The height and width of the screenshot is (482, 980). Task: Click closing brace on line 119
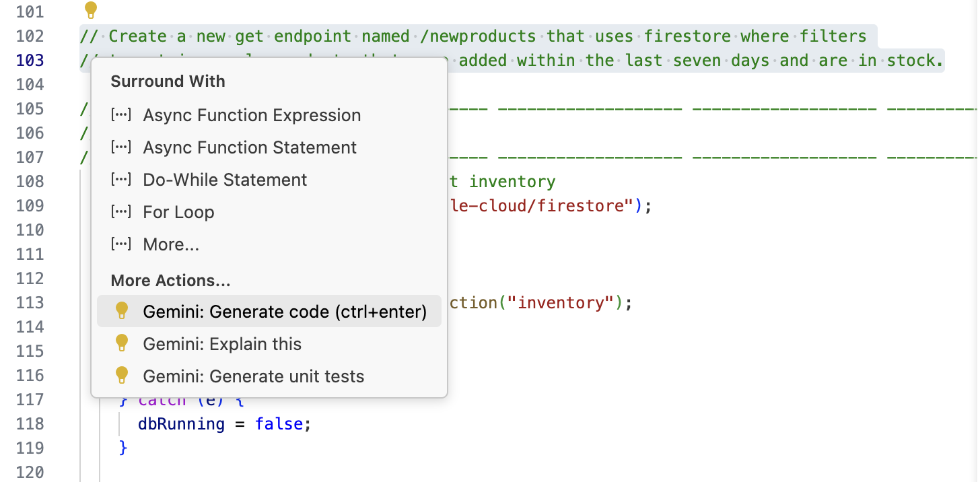(123, 448)
